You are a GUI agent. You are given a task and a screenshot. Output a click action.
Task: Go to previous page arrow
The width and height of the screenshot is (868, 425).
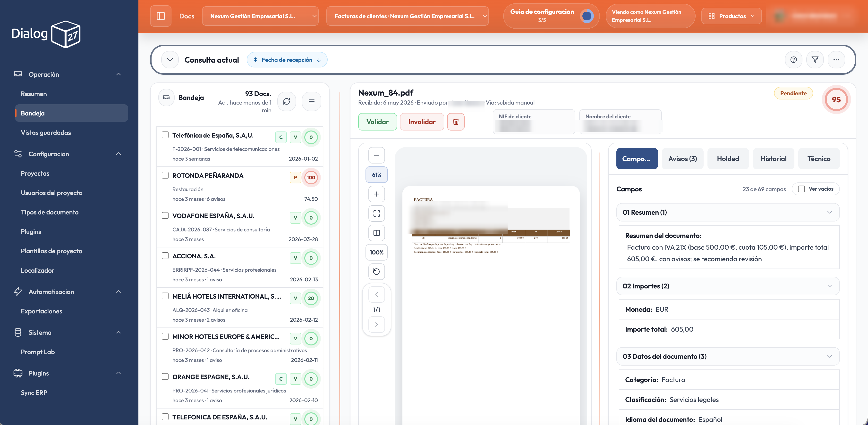tap(377, 294)
